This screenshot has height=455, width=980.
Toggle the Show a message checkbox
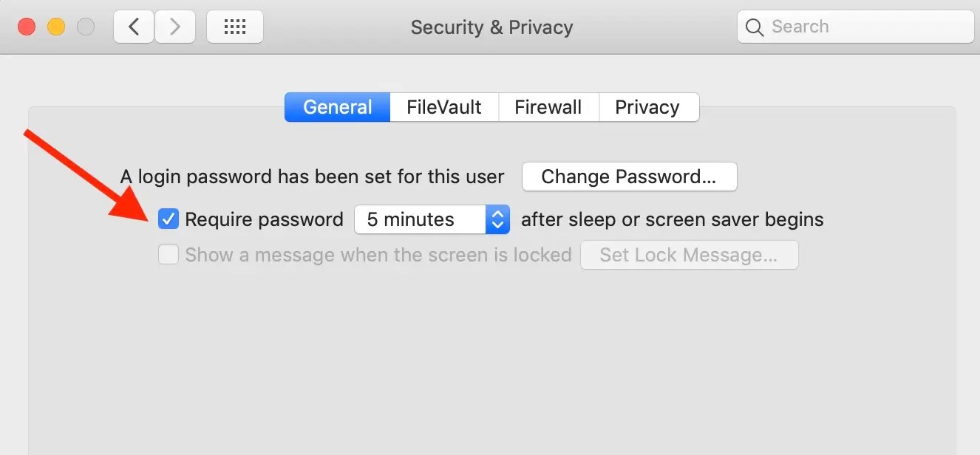[x=169, y=255]
